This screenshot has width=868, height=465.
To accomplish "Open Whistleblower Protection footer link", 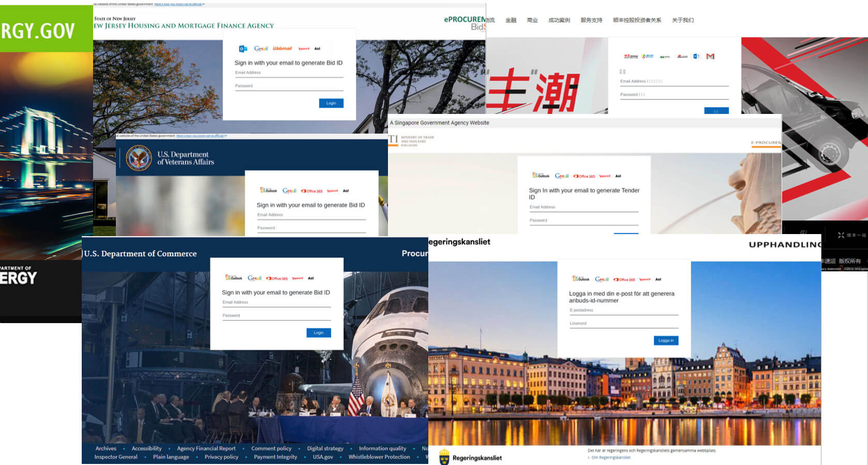I will (379, 457).
